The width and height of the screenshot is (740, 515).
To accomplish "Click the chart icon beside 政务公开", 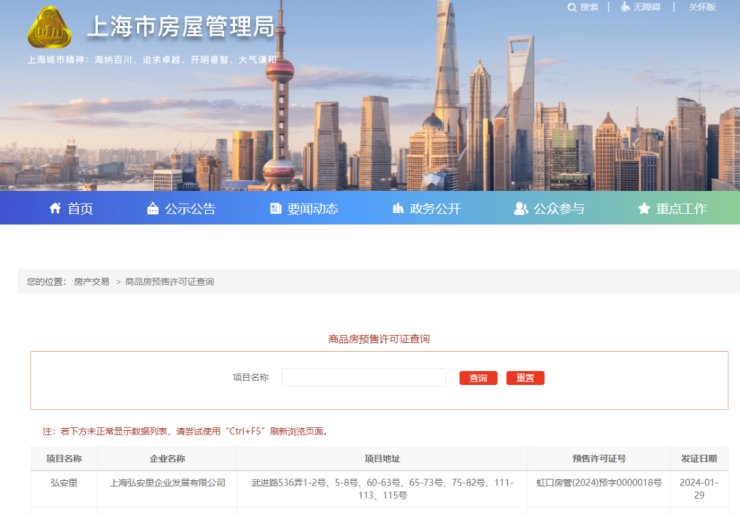I will click(x=398, y=208).
